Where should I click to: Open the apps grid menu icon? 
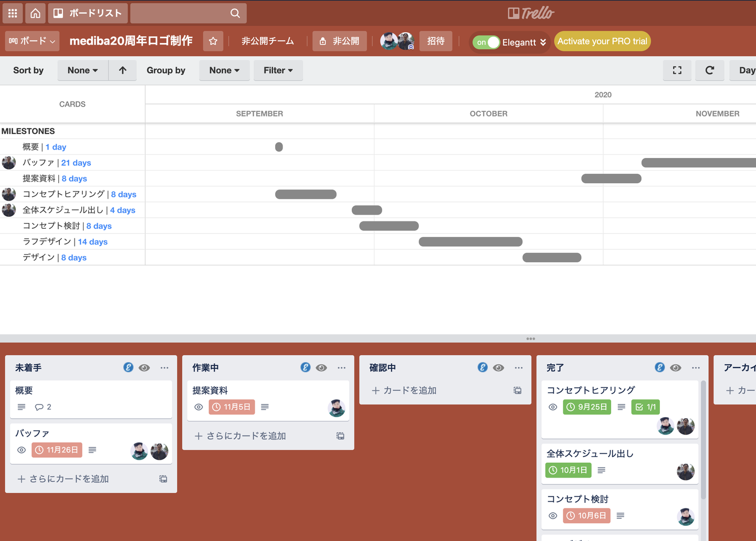coord(13,13)
